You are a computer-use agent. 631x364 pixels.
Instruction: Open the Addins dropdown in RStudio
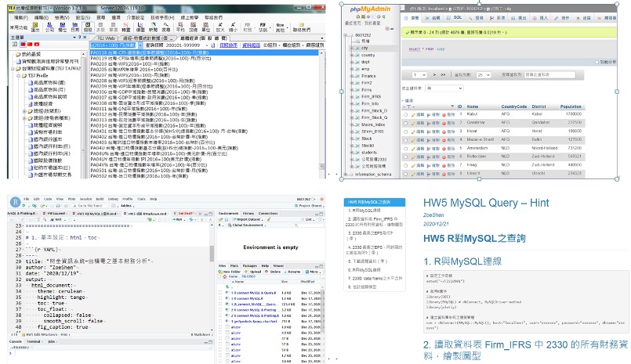tap(127, 206)
